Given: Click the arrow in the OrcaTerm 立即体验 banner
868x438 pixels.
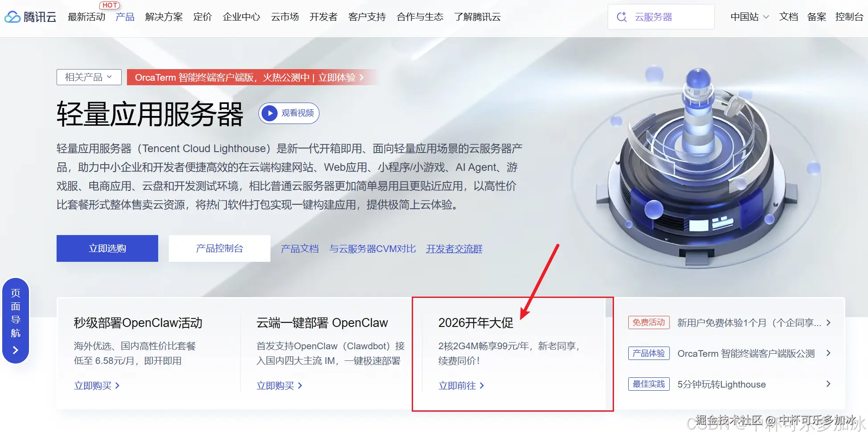Looking at the screenshot, I should (x=362, y=77).
